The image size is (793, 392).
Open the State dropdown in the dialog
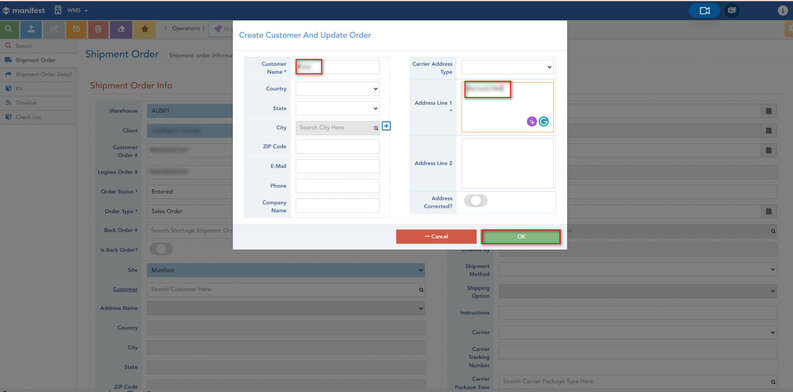coord(337,108)
